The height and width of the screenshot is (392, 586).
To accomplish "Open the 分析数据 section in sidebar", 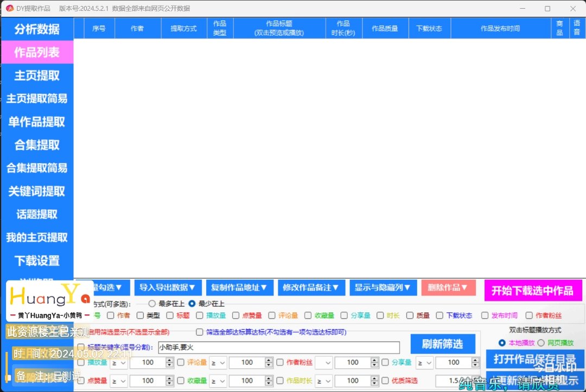I will pyautogui.click(x=37, y=29).
